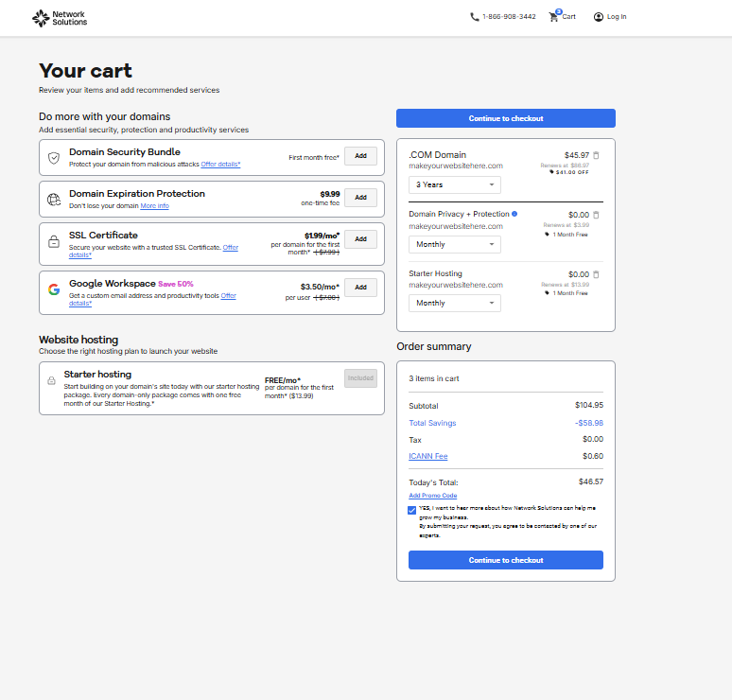Viewport: 732px width, 700px height.
Task: Open Domain Expiration Protection More info link
Action: [154, 206]
